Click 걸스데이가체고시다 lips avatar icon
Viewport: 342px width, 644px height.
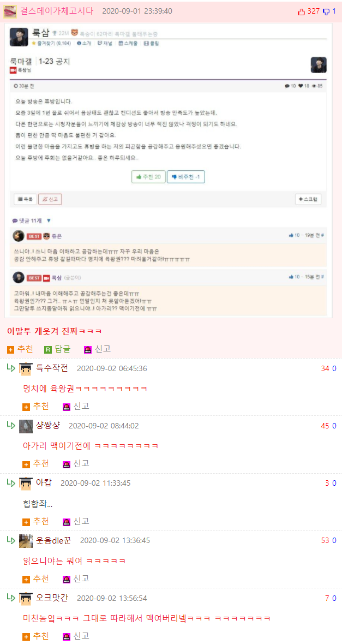10,11
